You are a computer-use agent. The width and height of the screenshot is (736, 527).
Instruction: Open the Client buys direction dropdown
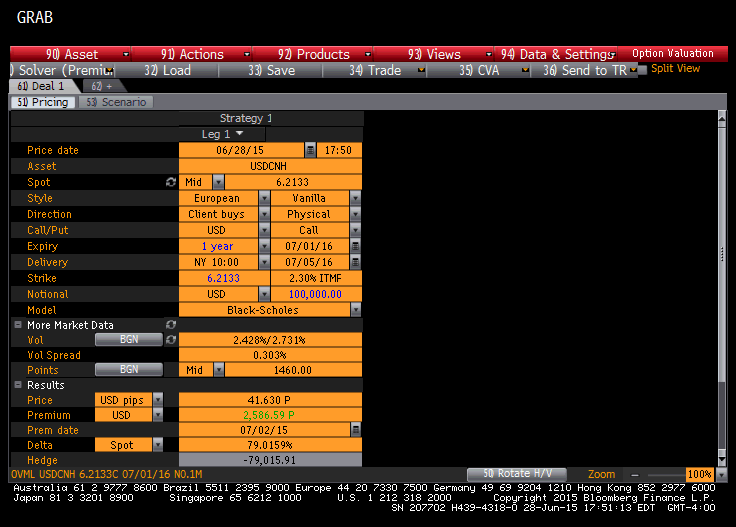pos(264,214)
